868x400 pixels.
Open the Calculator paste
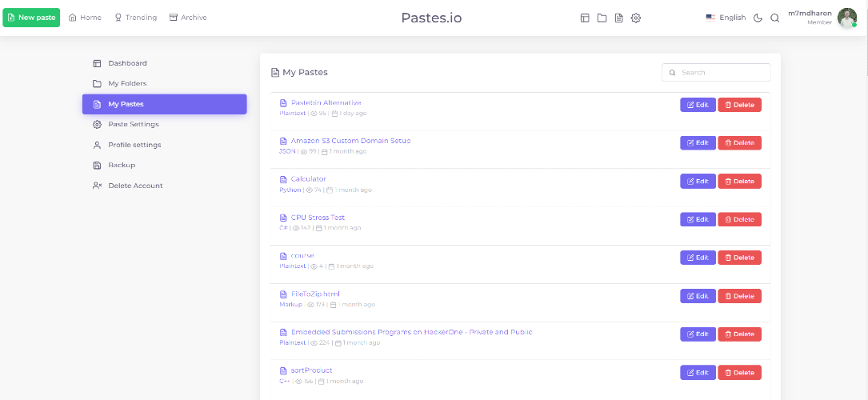tap(308, 179)
